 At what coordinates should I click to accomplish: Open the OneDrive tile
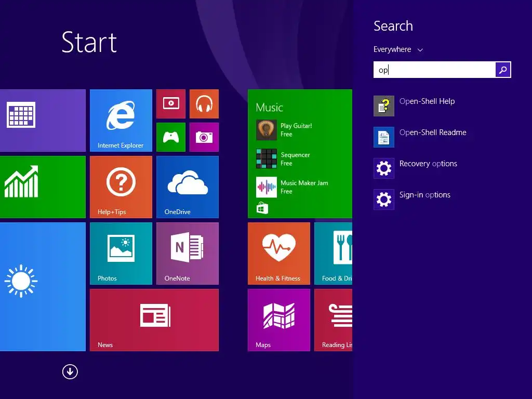pyautogui.click(x=187, y=187)
